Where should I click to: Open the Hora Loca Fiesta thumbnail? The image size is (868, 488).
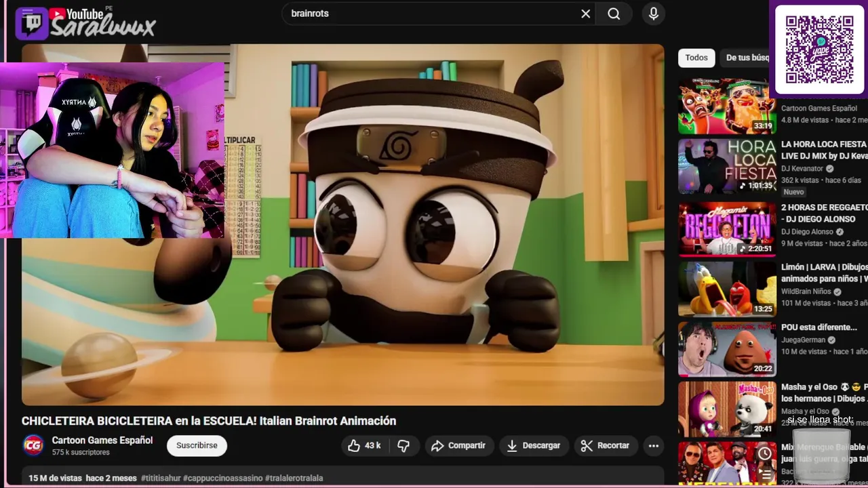point(727,167)
